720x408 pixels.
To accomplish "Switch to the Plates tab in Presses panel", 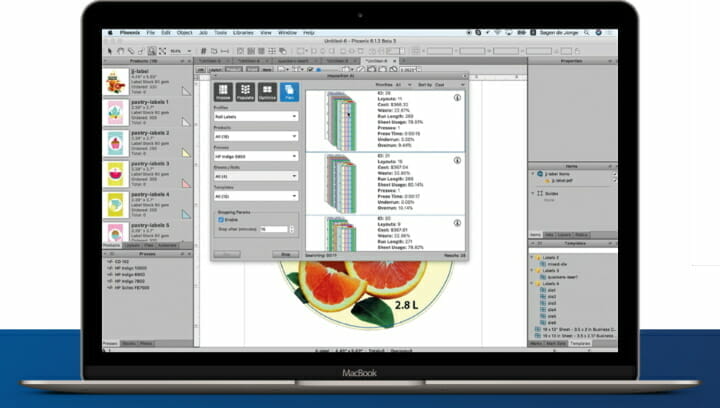I will coord(146,343).
